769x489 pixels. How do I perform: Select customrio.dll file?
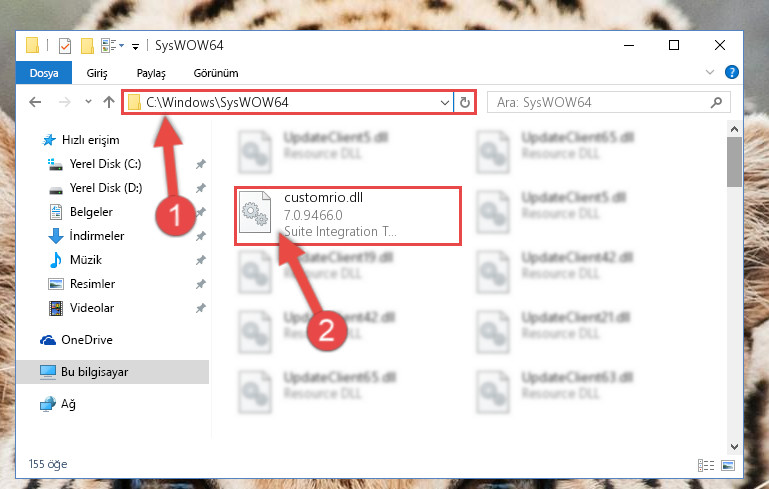pos(348,215)
